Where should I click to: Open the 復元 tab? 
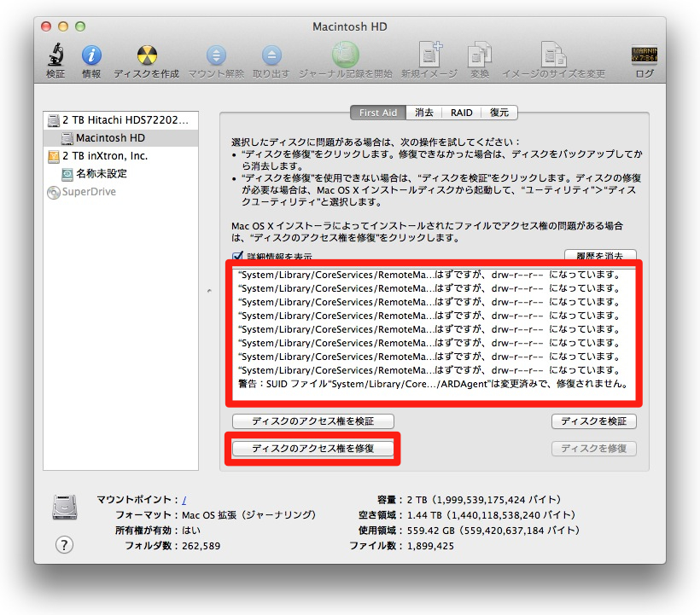[499, 113]
